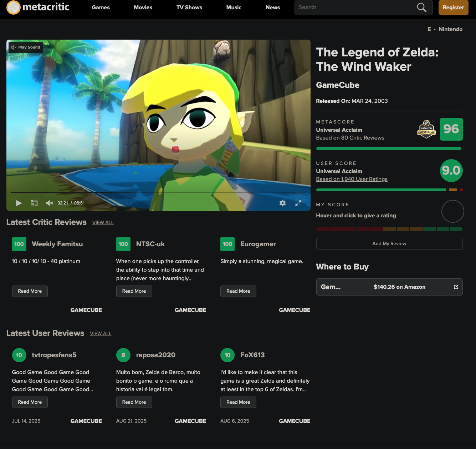Set a rating on My Score bar
The width and height of the screenshot is (476, 449).
389,229
